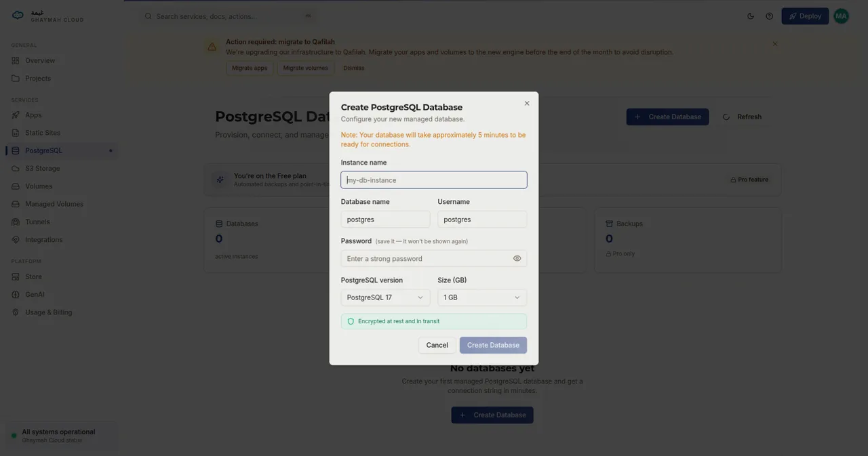Click the Tunnels sidebar icon
Viewport: 868px width, 456px height.
coord(16,222)
